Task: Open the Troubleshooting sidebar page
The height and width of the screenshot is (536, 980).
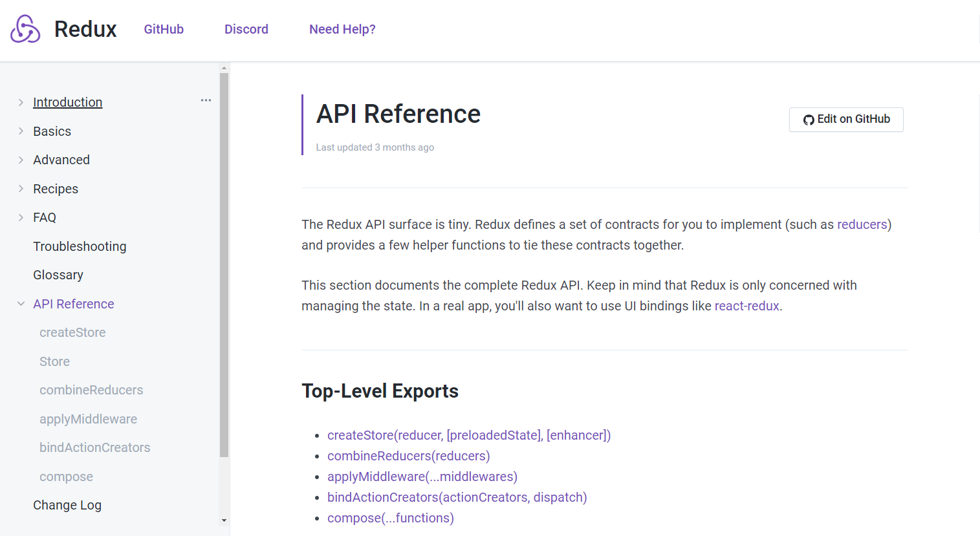Action: tap(80, 246)
